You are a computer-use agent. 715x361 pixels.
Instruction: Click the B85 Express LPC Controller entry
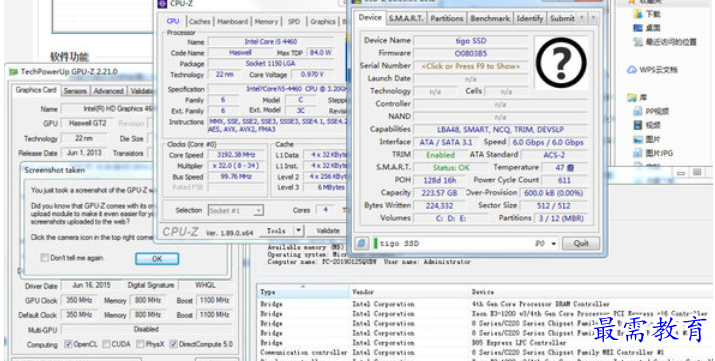pos(518,343)
